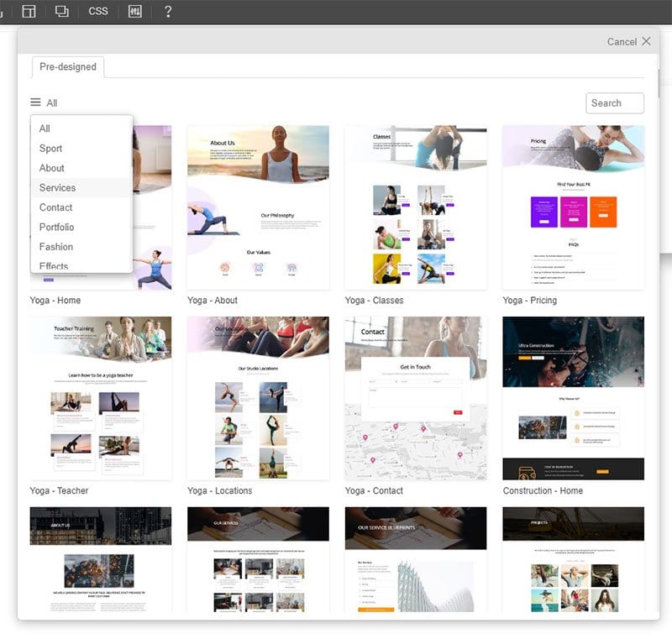Open the help question mark icon

pyautogui.click(x=168, y=11)
